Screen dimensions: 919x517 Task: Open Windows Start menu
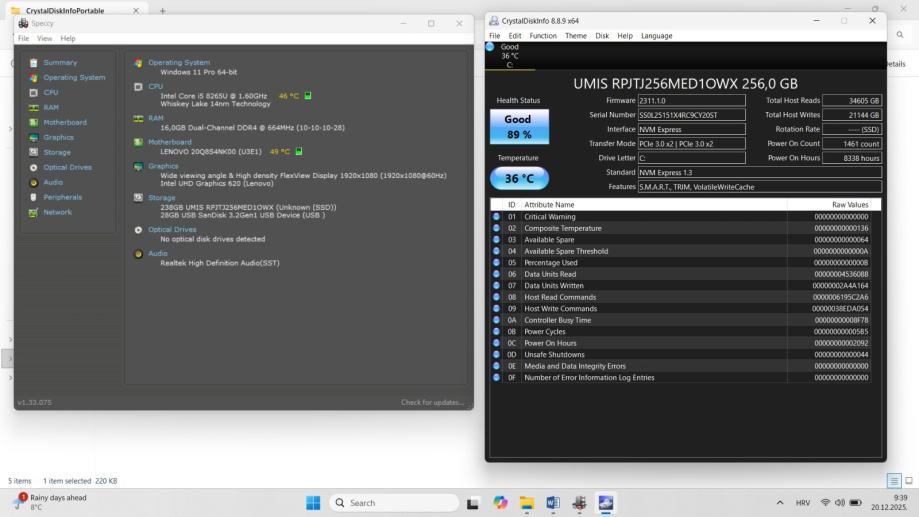[313, 503]
